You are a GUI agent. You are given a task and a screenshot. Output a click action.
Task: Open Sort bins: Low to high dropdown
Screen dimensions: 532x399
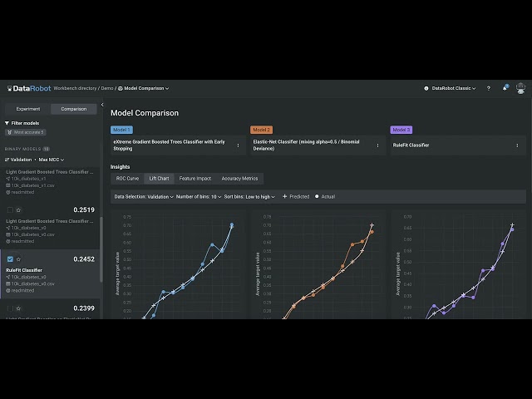(x=249, y=197)
